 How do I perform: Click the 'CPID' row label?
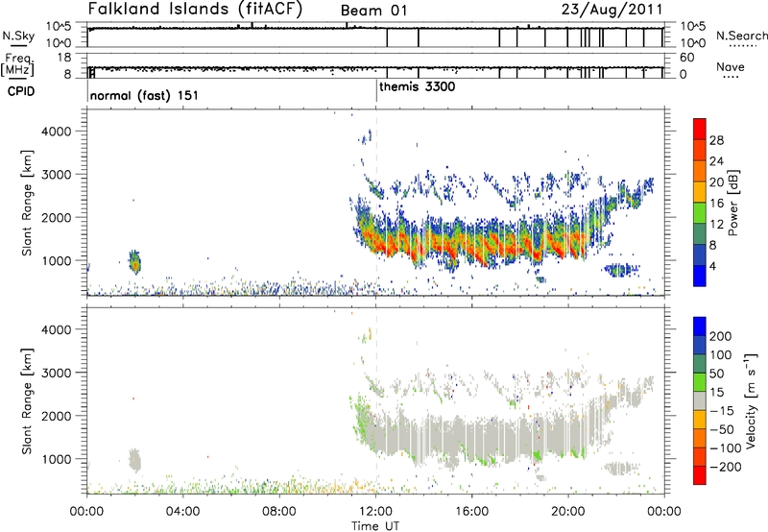click(21, 91)
